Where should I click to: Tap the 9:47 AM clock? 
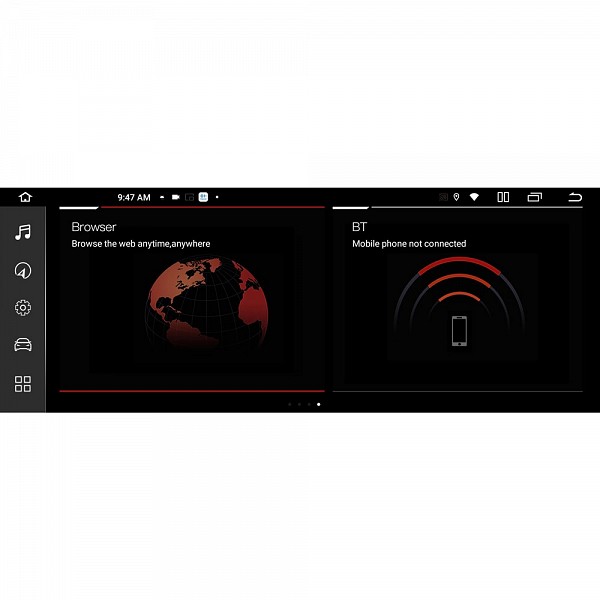[134, 197]
